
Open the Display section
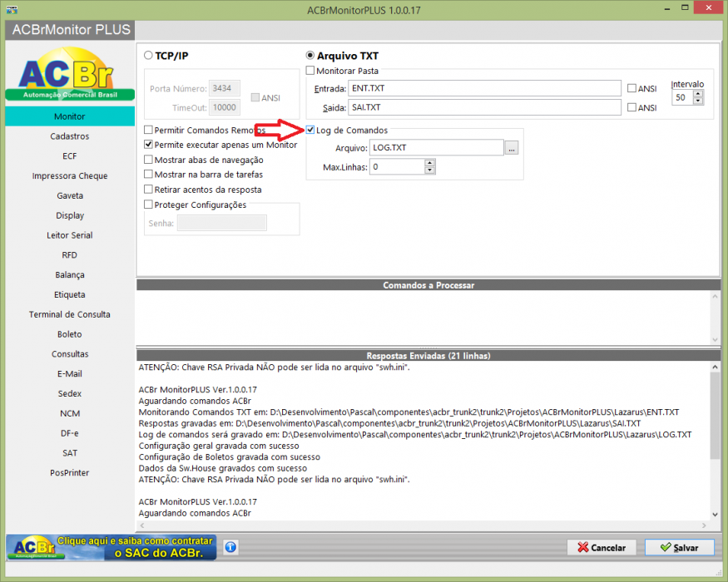click(x=70, y=215)
